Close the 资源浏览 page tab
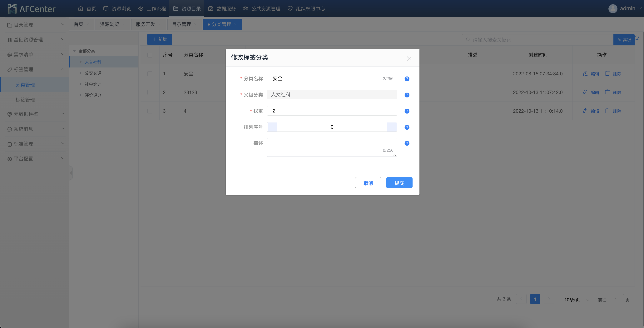 pos(123,24)
